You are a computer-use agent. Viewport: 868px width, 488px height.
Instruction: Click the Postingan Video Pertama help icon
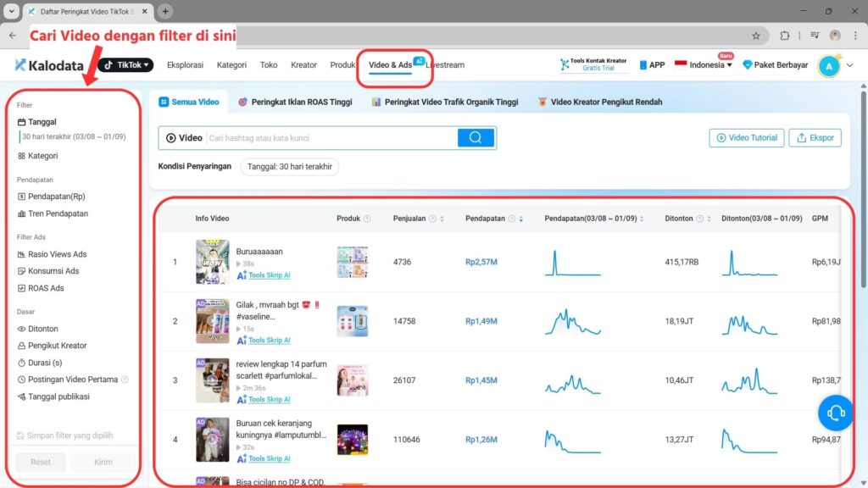click(125, 380)
